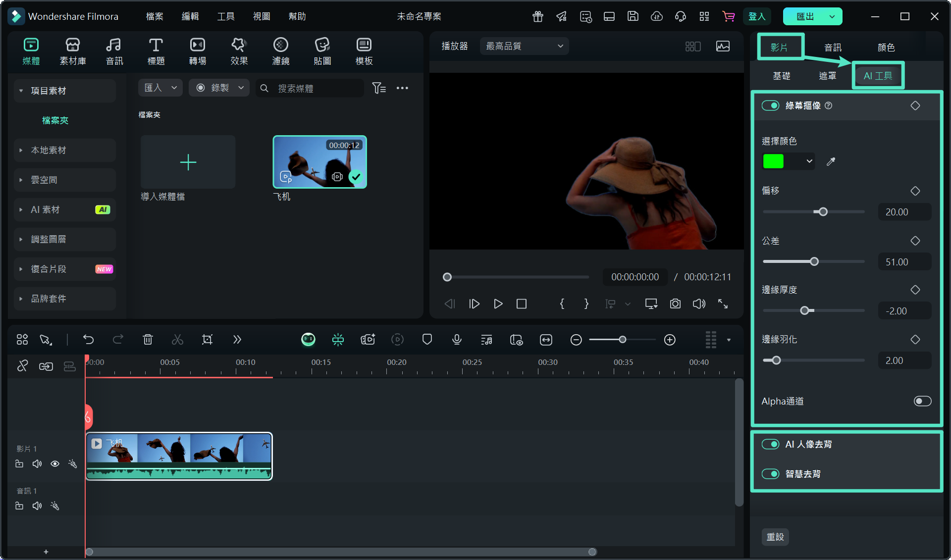Viewport: 951px width, 560px height.
Task: Open the chroma key color dropdown
Action: [809, 161]
